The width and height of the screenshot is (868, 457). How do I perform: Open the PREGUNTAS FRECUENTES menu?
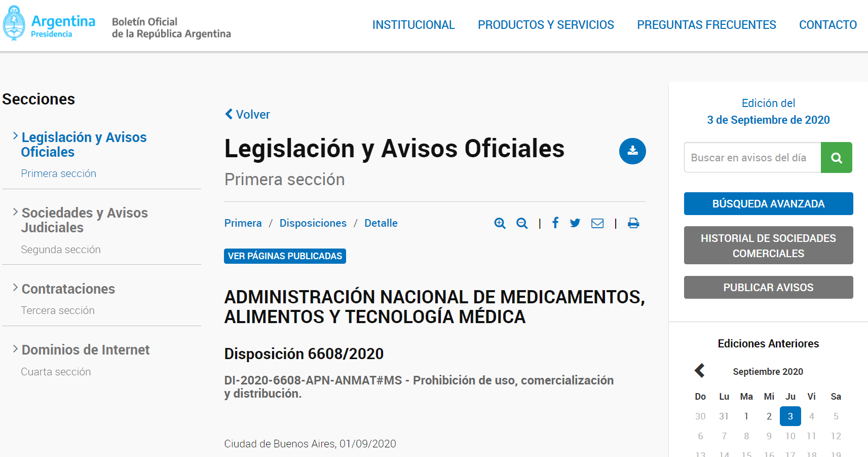706,24
